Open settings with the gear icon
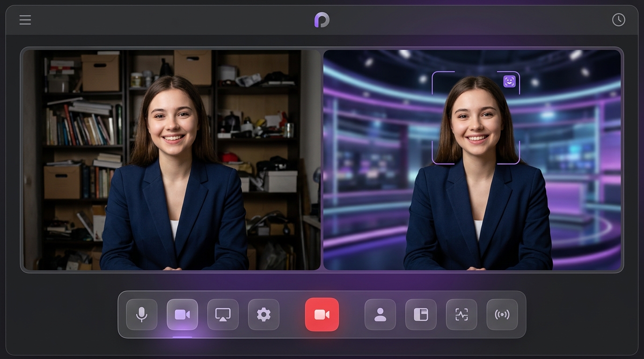644x359 pixels. pos(263,315)
